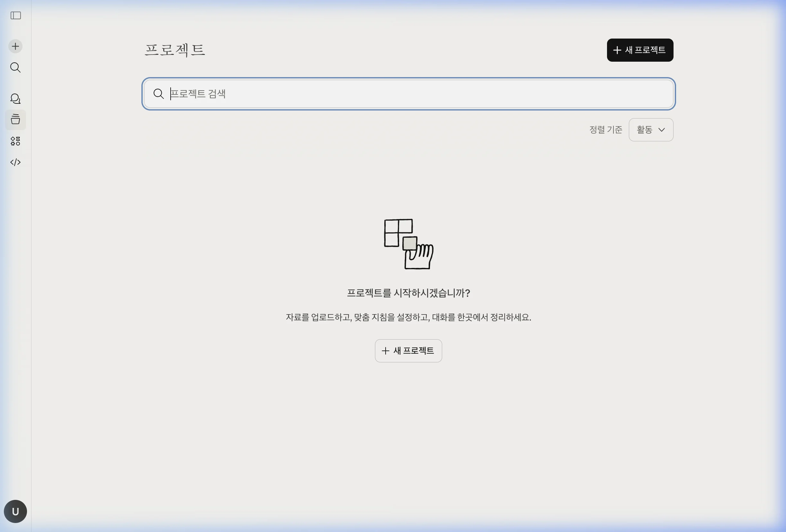This screenshot has width=786, height=532.
Task: Select the Projects basket icon in the sidebar
Action: [x=15, y=120]
